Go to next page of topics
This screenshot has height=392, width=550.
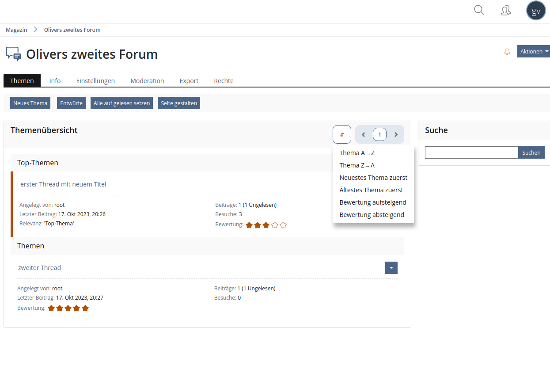(396, 134)
